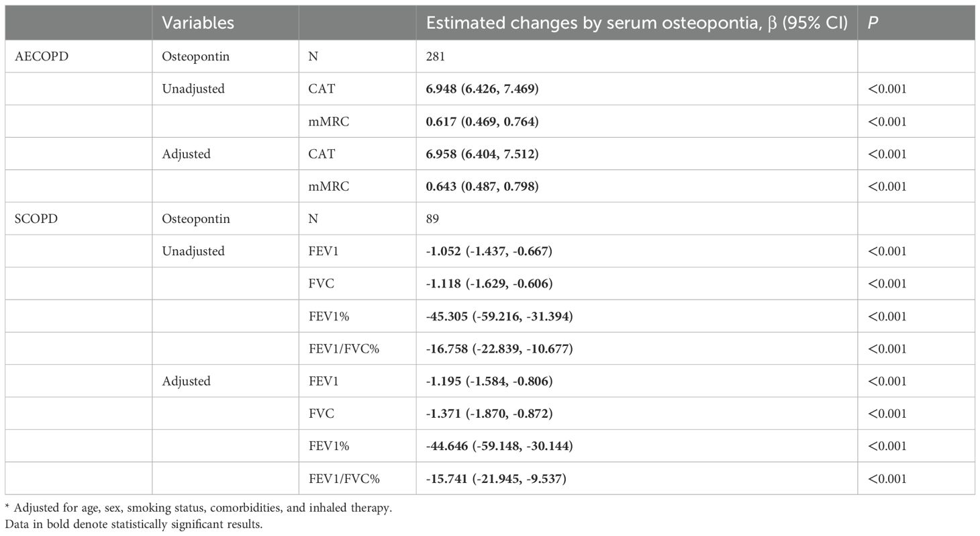Click the adjusted-for-age footnote text
Screen dimensions: 980x536
198,508
